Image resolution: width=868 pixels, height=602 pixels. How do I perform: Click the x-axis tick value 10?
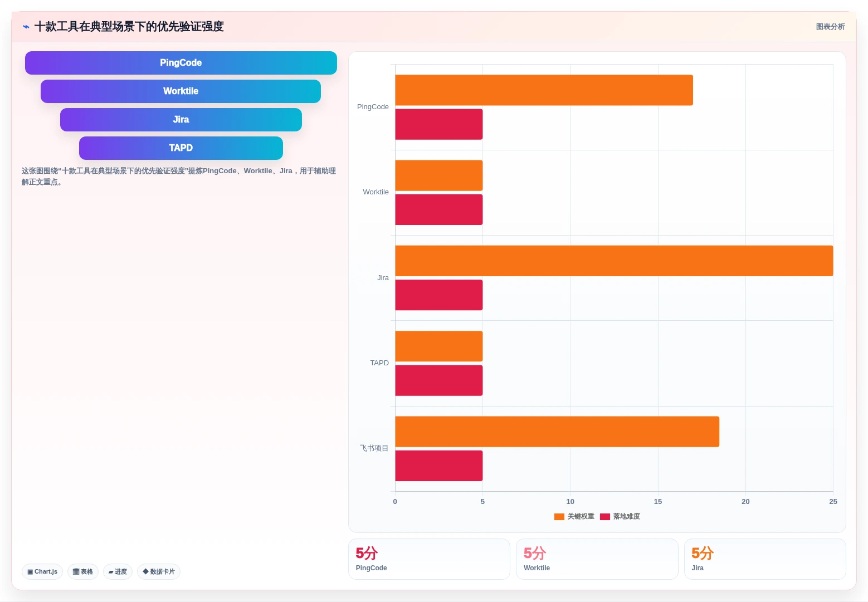pos(570,502)
